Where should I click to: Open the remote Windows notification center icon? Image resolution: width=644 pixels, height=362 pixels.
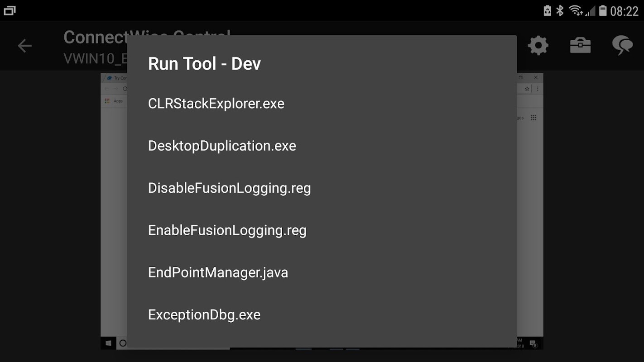click(533, 344)
